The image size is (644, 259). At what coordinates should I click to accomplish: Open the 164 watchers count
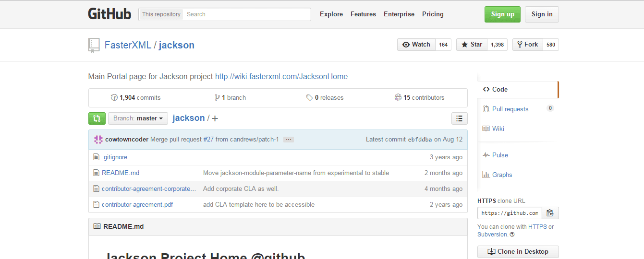443,45
